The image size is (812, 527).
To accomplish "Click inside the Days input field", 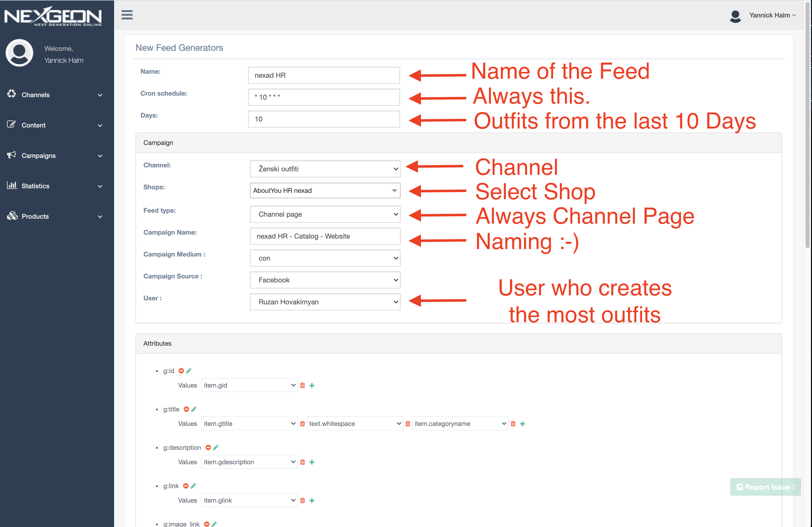I will [x=324, y=119].
